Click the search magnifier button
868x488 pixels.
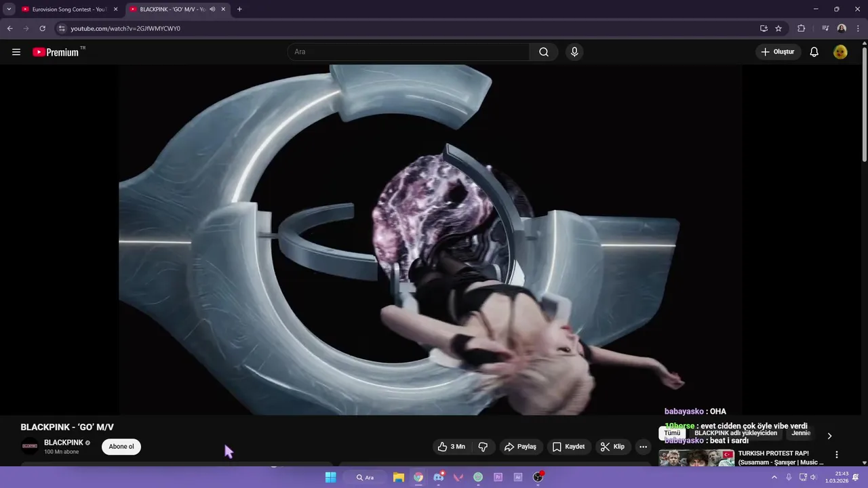pyautogui.click(x=544, y=52)
